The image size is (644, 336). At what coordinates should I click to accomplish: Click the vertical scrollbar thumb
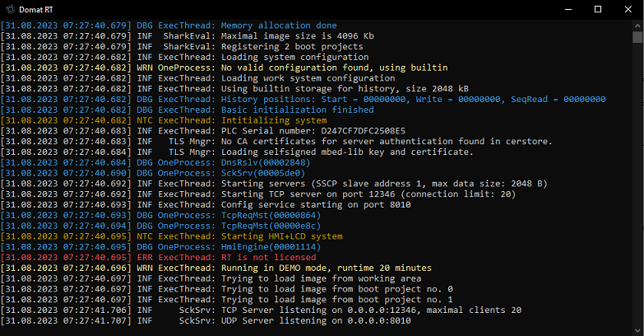coord(637,37)
